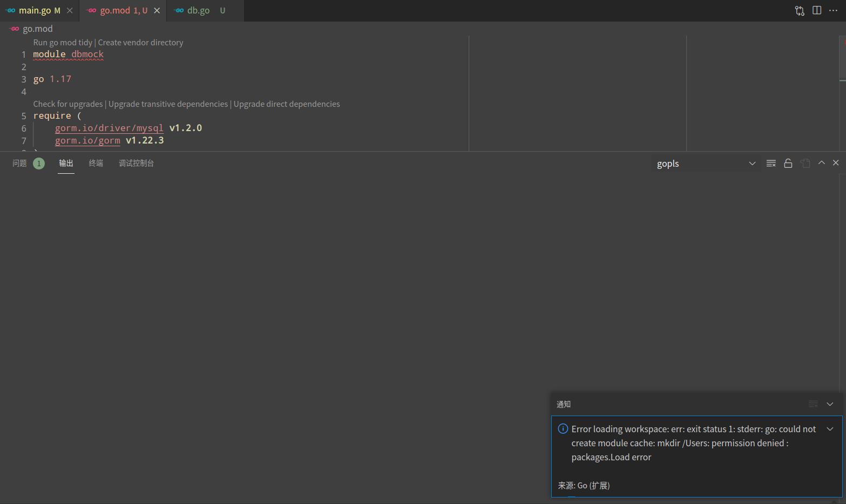The image size is (846, 504).
Task: Open the gopls output channel dropdown
Action: point(706,164)
